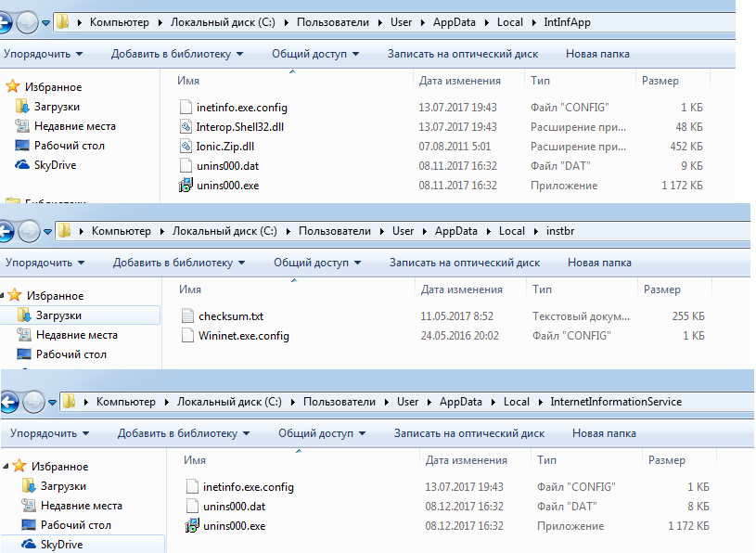Collapse Избранное tree in InternetInformationService window

pos(6,466)
